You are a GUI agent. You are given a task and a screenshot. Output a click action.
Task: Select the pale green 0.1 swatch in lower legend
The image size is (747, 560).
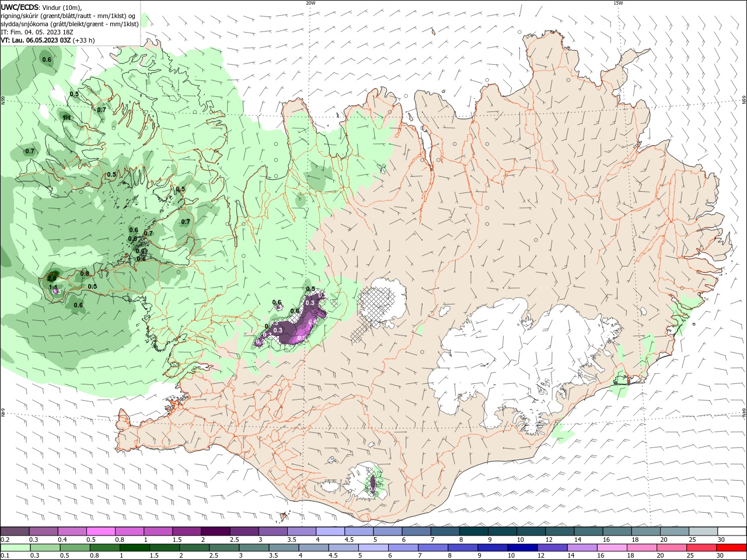click(15, 548)
